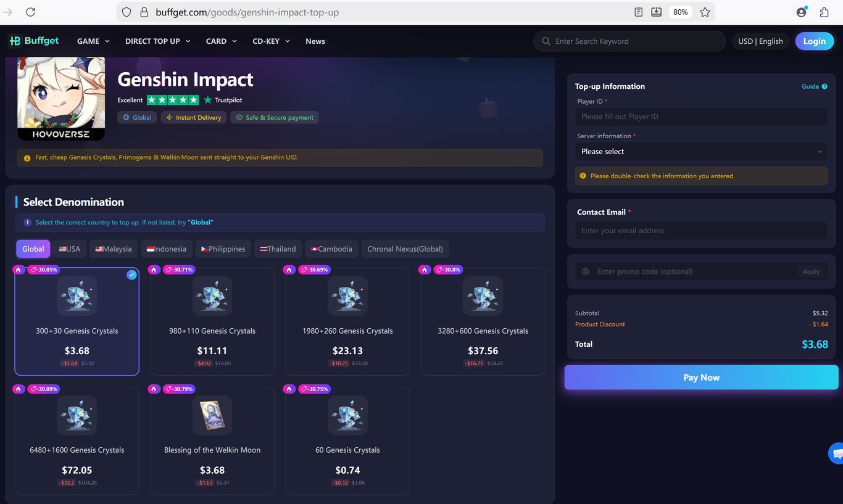Click the Global globe badge
The image size is (843, 504).
(137, 117)
